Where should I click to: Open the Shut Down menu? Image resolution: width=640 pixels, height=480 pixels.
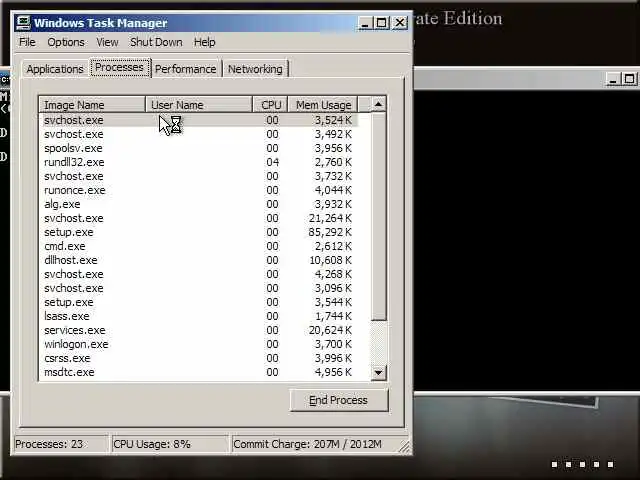156,42
